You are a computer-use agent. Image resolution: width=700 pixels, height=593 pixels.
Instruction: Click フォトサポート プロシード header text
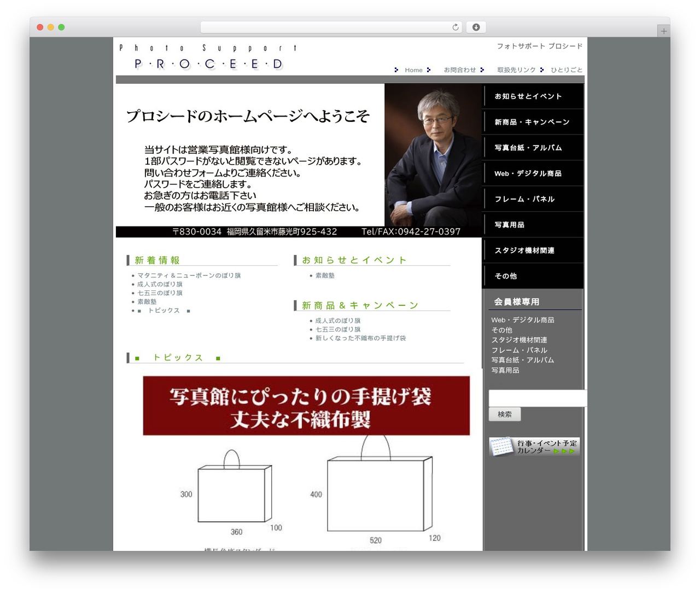coord(539,46)
